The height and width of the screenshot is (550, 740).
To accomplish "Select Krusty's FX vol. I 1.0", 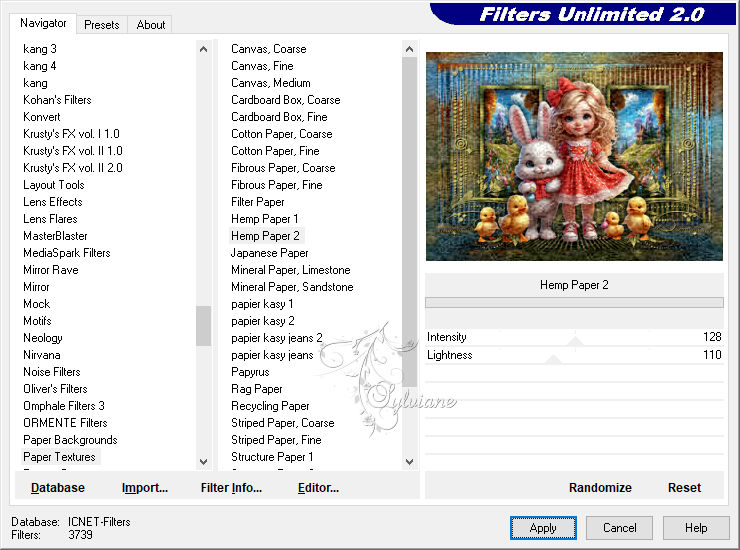I will click(x=71, y=134).
